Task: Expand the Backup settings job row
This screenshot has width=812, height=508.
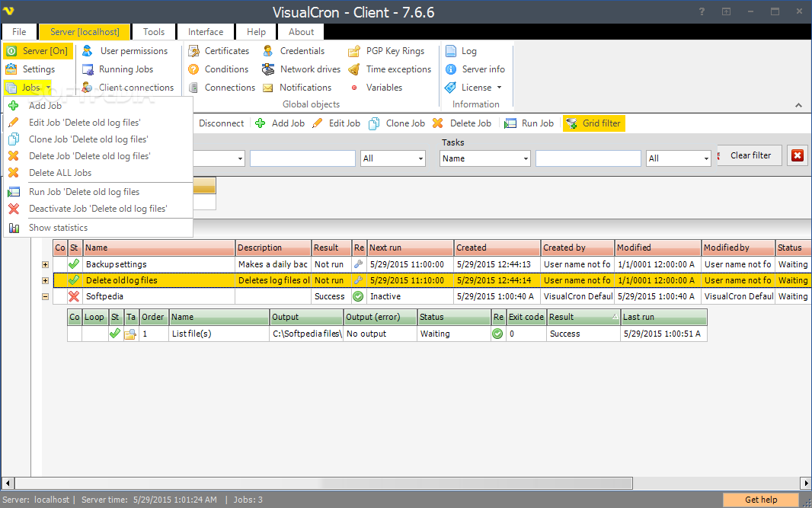Action: (45, 264)
